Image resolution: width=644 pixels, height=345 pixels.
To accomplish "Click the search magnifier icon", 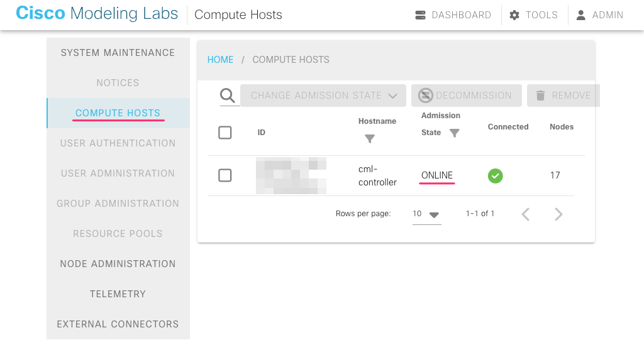I will (227, 95).
